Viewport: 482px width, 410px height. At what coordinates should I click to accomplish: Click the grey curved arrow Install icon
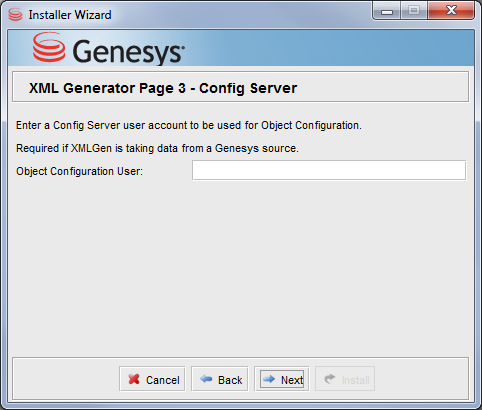tap(330, 379)
